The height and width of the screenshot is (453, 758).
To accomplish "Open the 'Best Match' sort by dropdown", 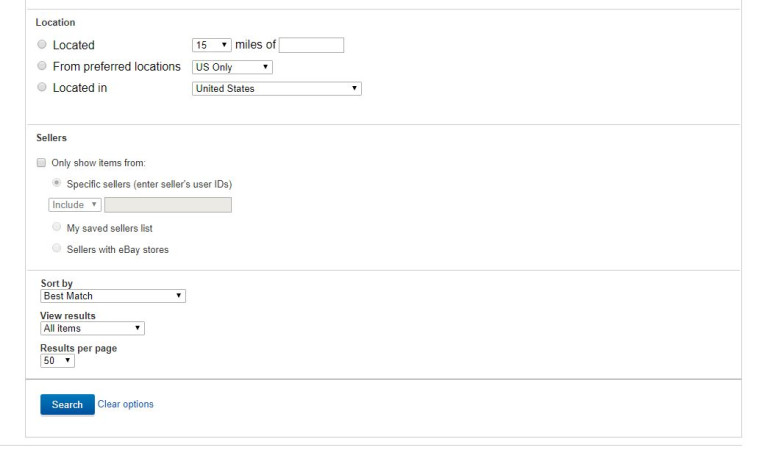I will tap(113, 296).
